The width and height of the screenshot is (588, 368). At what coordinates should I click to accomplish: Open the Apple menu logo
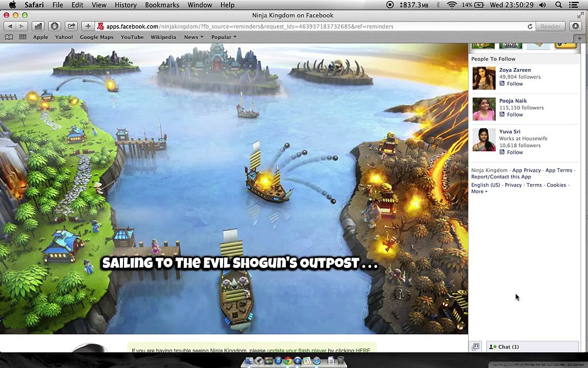coord(12,5)
